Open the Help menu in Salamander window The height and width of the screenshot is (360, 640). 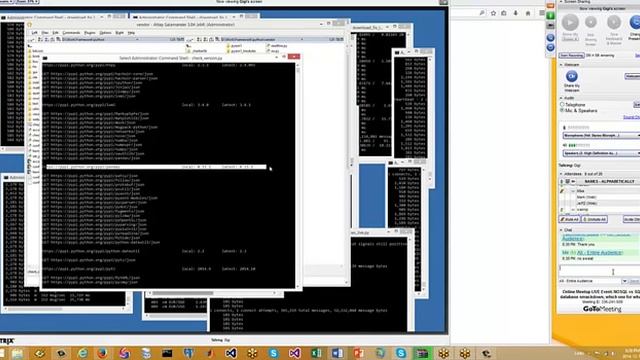tap(131, 33)
